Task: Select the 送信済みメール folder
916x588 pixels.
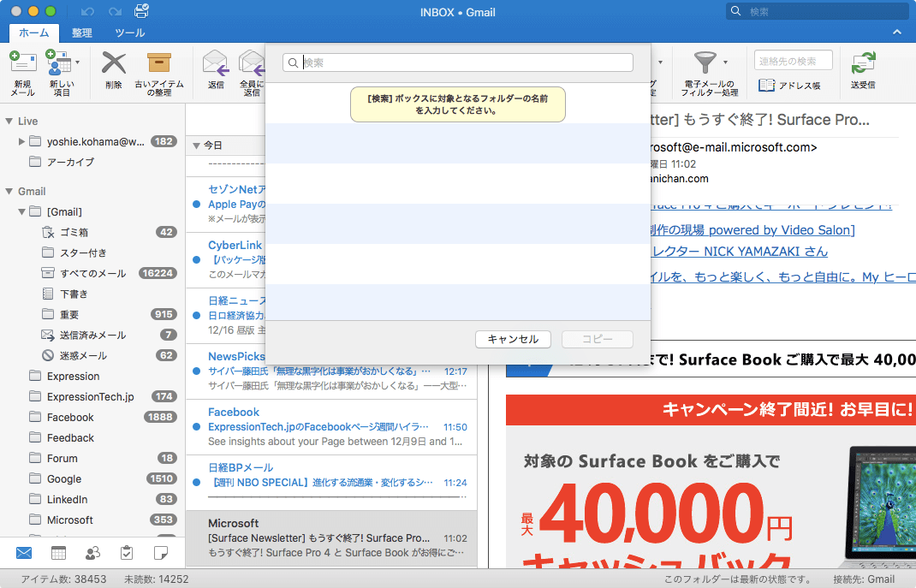Action: 93,336
